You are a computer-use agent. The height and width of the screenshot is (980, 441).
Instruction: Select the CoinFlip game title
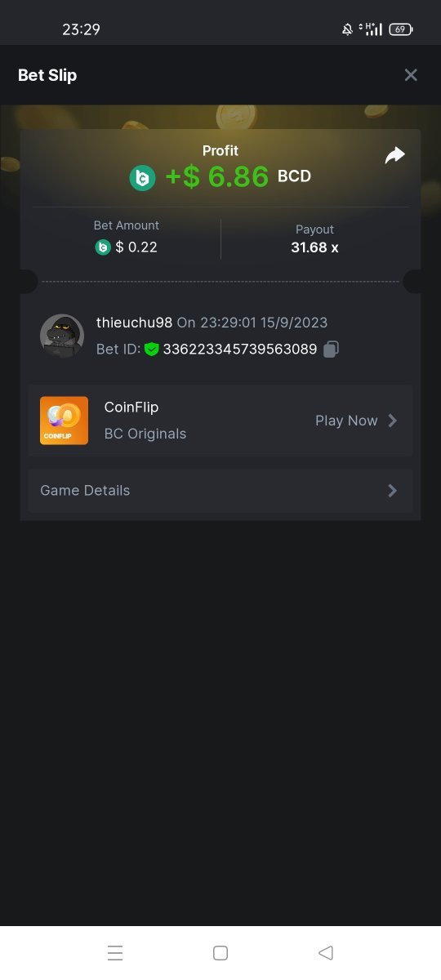tap(131, 407)
